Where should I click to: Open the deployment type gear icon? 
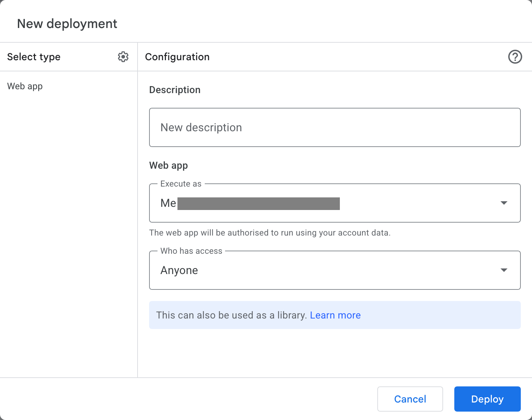(123, 57)
